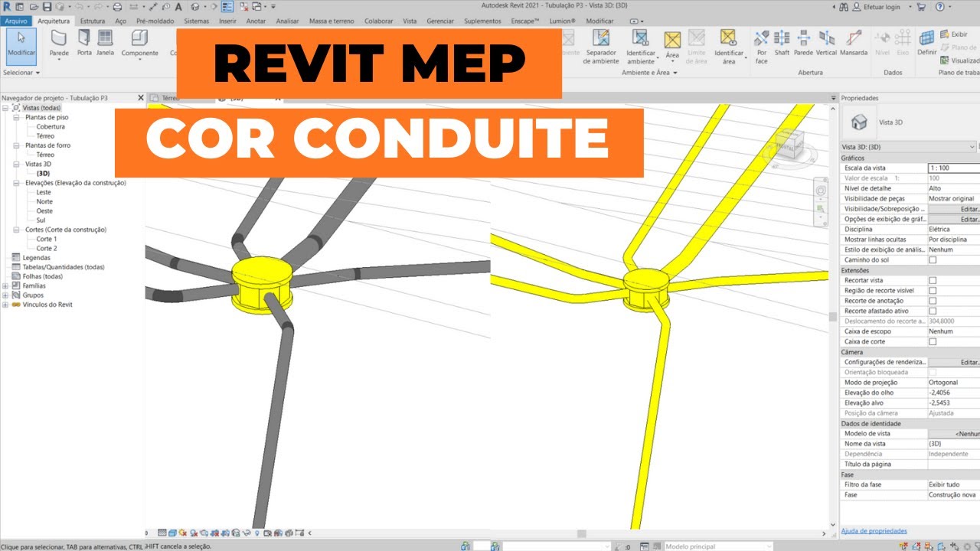Click Editar for Visibilidade/Sobreposição
This screenshot has height=551, width=980.
tap(954, 209)
